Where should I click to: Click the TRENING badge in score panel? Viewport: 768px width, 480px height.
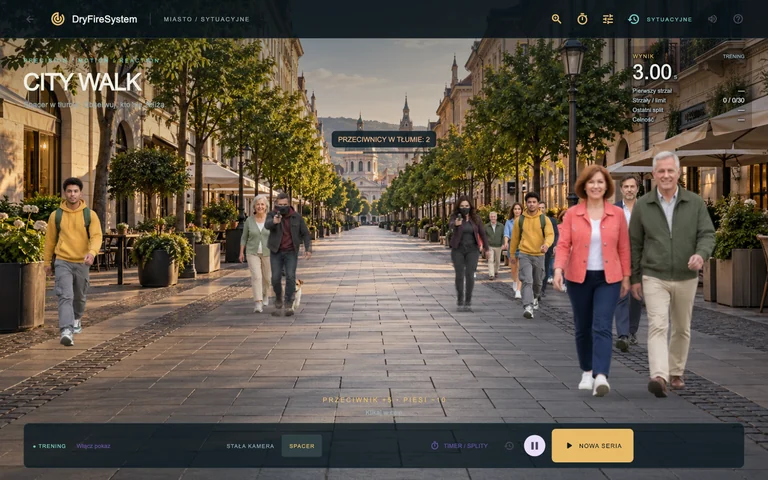coord(733,56)
